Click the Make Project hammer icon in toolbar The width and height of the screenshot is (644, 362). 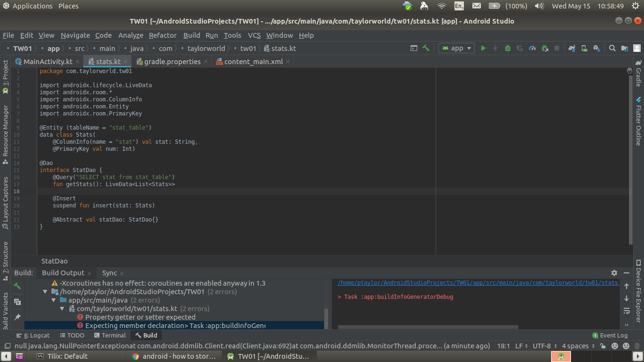click(426, 48)
